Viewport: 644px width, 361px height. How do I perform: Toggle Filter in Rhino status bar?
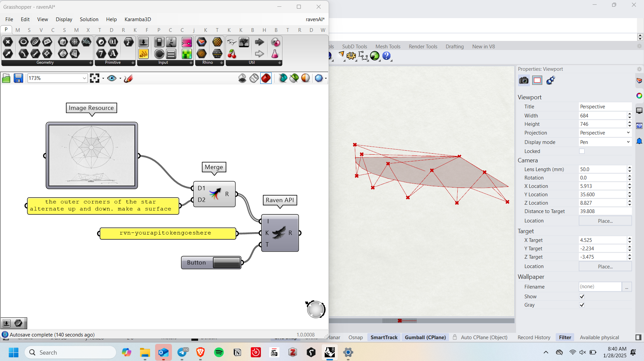tap(565, 337)
